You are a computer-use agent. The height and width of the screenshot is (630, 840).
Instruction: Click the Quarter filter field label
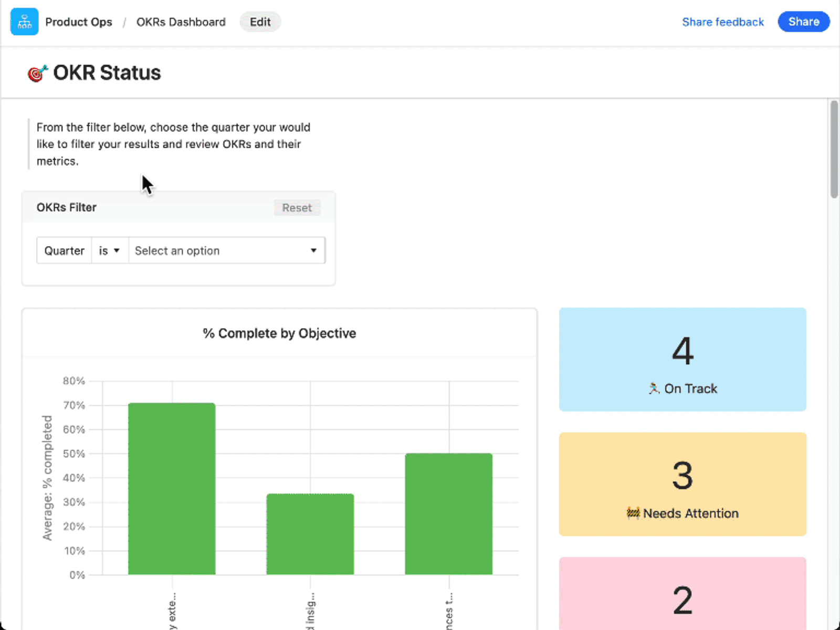65,250
